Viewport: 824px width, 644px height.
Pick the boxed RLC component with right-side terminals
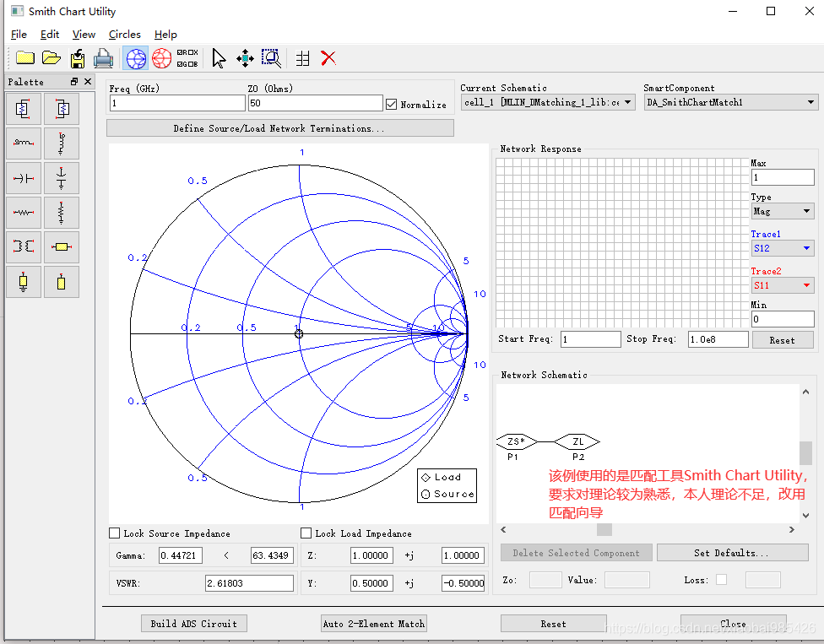(23, 109)
